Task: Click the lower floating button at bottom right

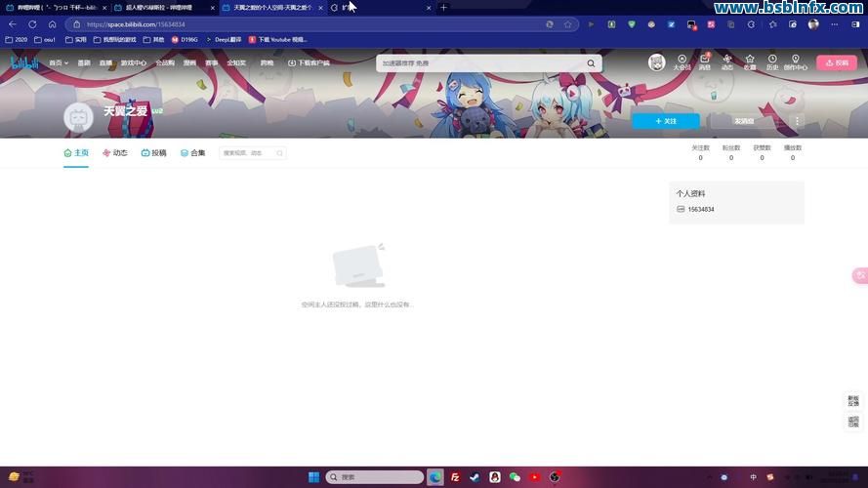Action: (x=853, y=422)
